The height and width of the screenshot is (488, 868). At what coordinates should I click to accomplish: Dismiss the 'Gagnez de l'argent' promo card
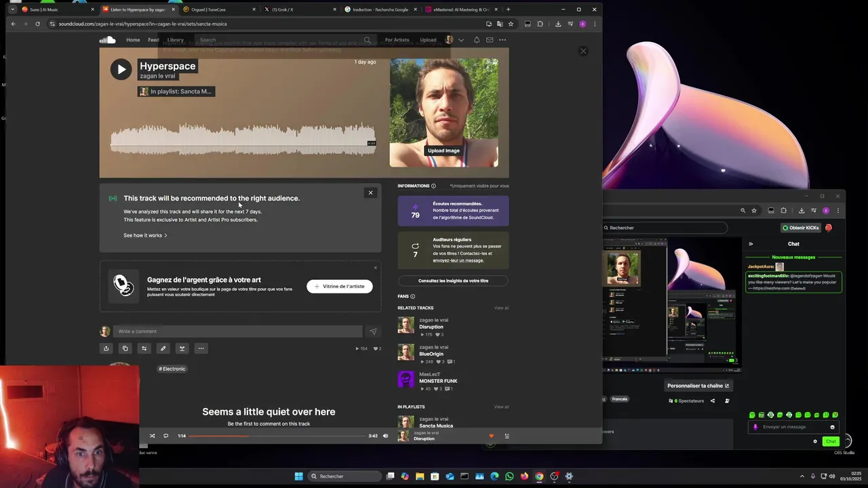click(x=375, y=268)
